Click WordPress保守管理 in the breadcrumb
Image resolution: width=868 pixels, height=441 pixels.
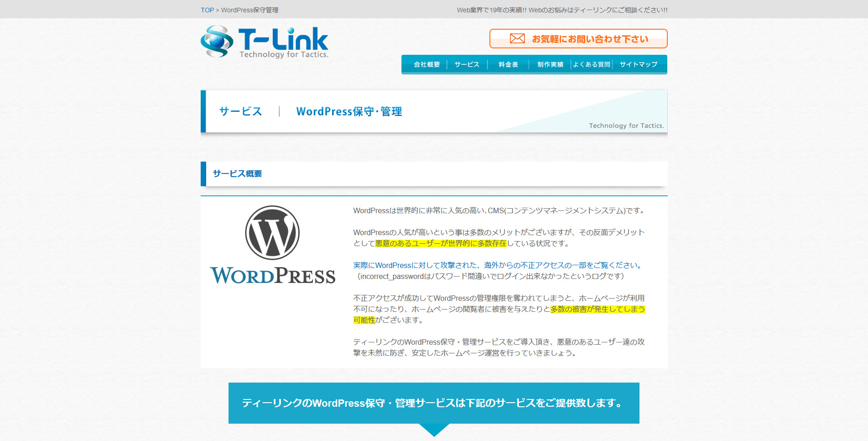click(x=249, y=10)
